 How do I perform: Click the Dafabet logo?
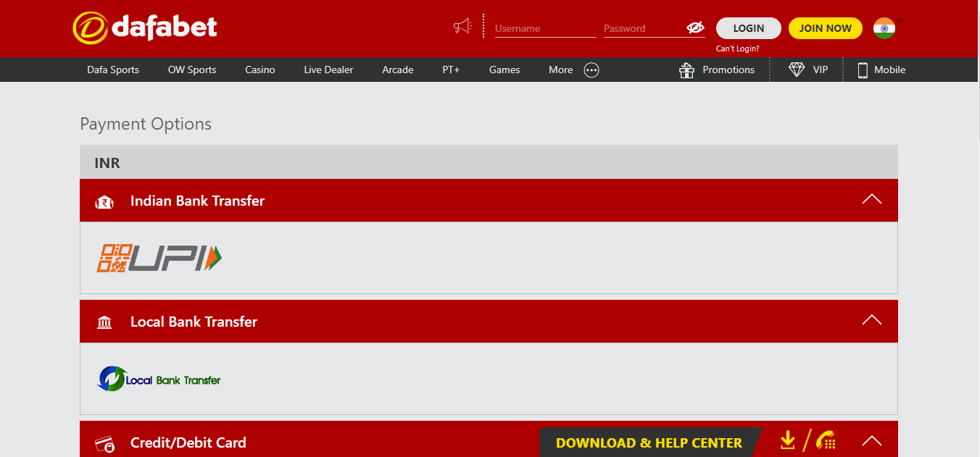(x=145, y=27)
